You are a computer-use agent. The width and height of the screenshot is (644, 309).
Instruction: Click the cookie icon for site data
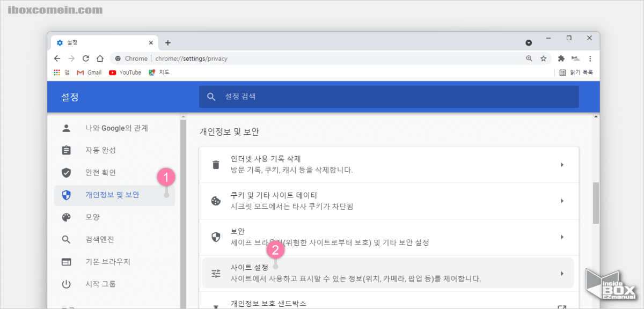click(x=216, y=200)
